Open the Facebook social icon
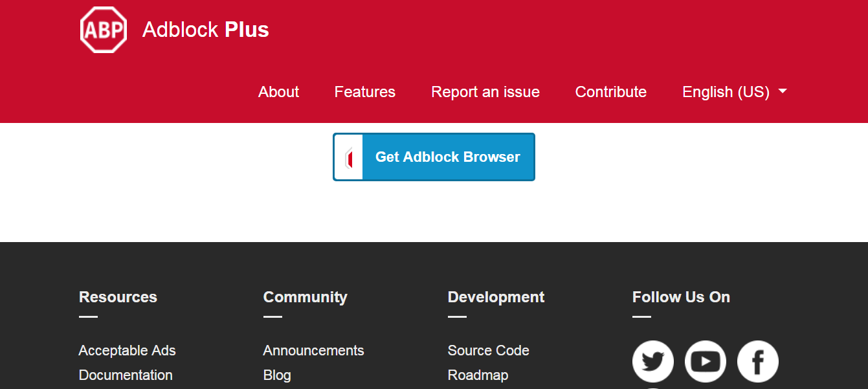The image size is (868, 389). pyautogui.click(x=758, y=361)
